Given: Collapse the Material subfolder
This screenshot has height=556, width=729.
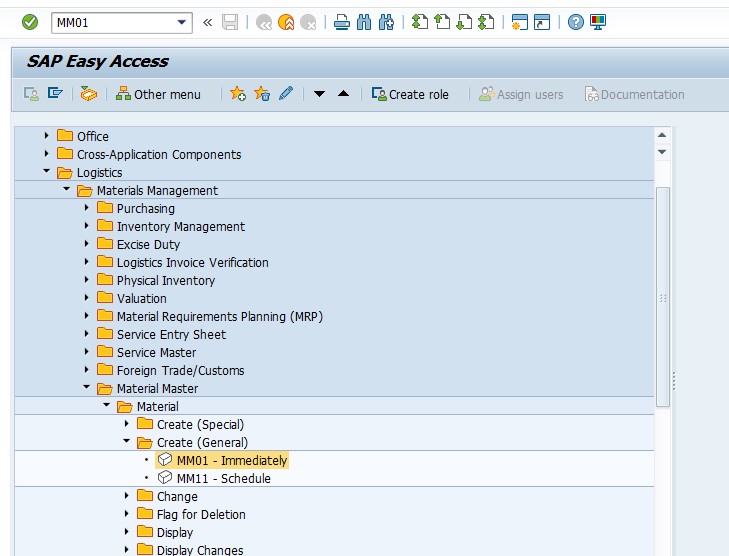Looking at the screenshot, I should pos(106,405).
